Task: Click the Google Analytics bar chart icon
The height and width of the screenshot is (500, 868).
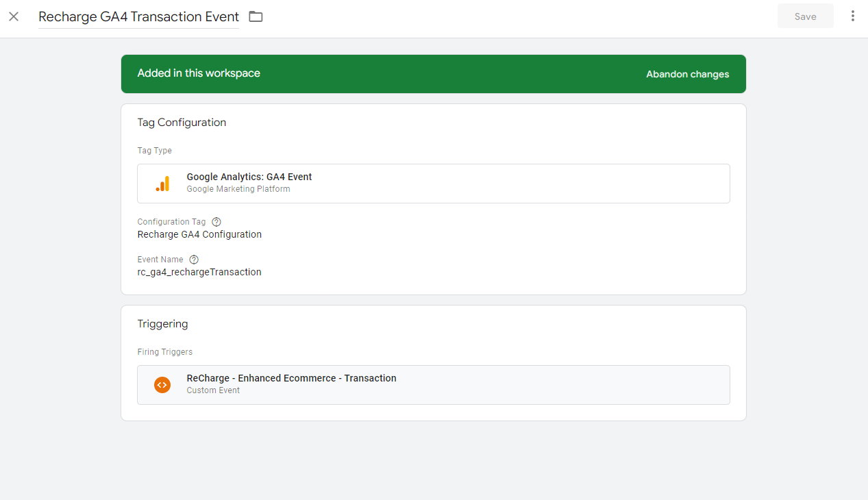Action: 162,184
